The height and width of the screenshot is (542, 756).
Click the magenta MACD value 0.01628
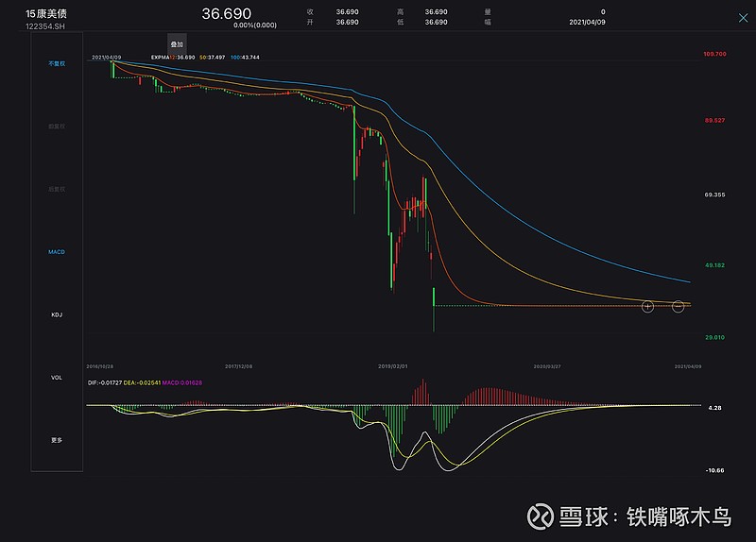tap(191, 382)
